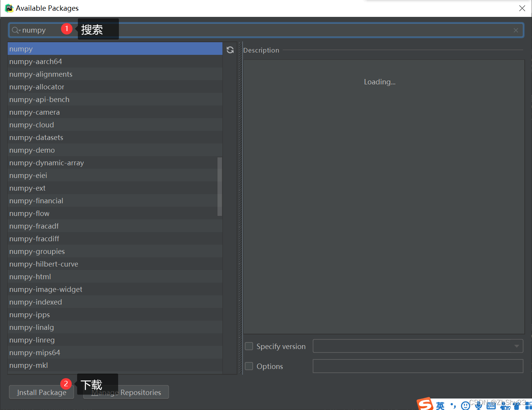This screenshot has width=532, height=410.
Task: Select numpy-alignments package
Action: point(115,74)
